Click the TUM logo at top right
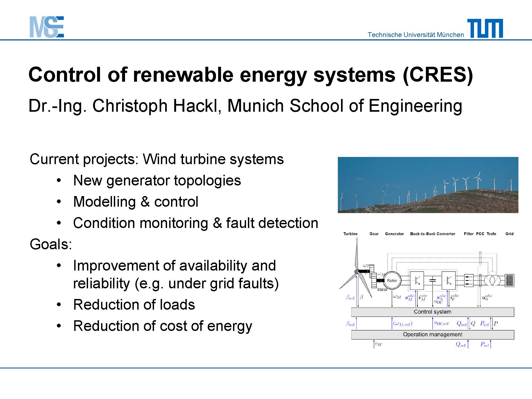532x399 pixels. pyautogui.click(x=485, y=28)
